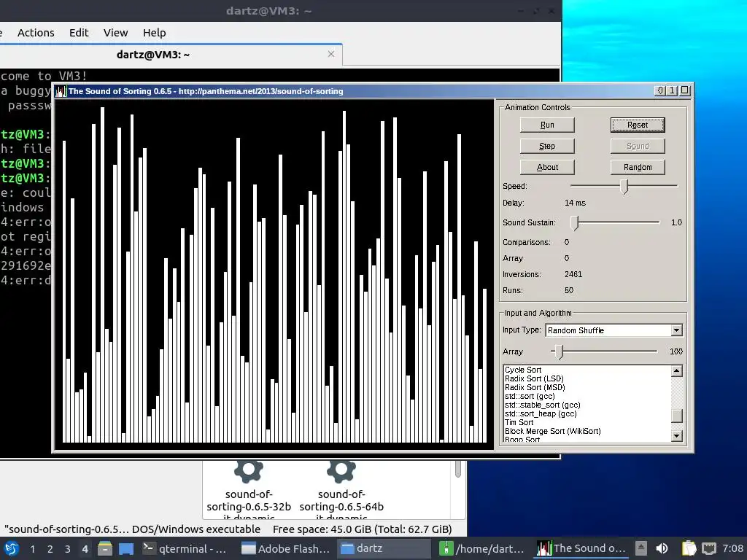The width and height of the screenshot is (747, 560).
Task: Click the Inversions value 2461
Action: (x=573, y=274)
